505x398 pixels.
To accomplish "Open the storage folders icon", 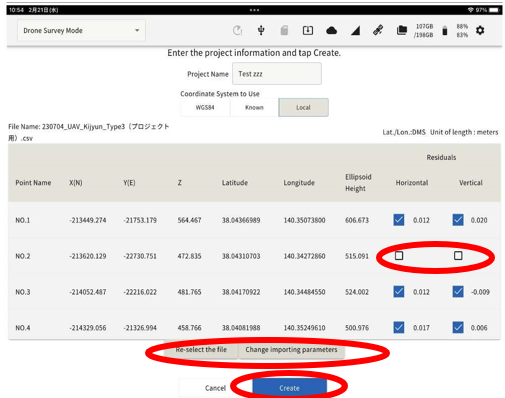I will [402, 31].
